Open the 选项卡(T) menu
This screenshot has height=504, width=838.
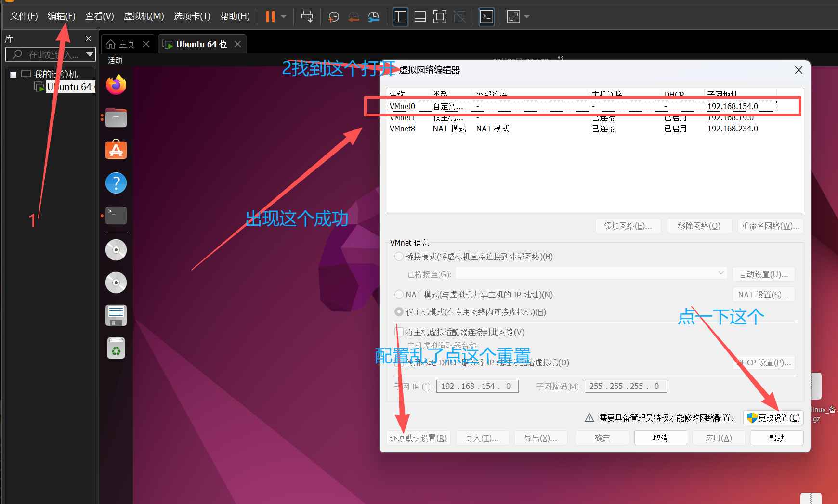[x=192, y=16]
